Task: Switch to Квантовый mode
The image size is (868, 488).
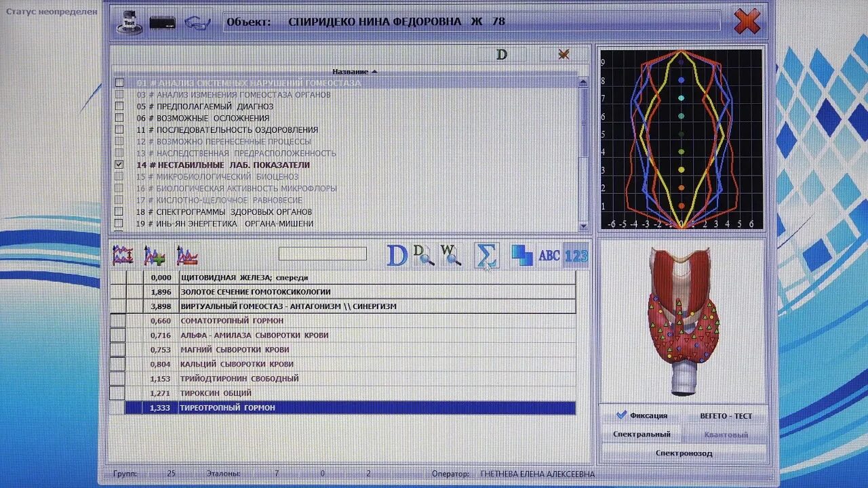Action: point(725,434)
